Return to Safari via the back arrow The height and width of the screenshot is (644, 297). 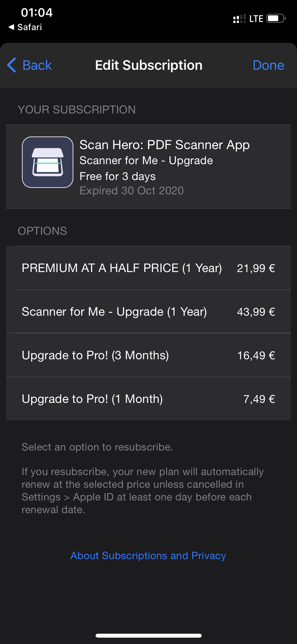25,27
